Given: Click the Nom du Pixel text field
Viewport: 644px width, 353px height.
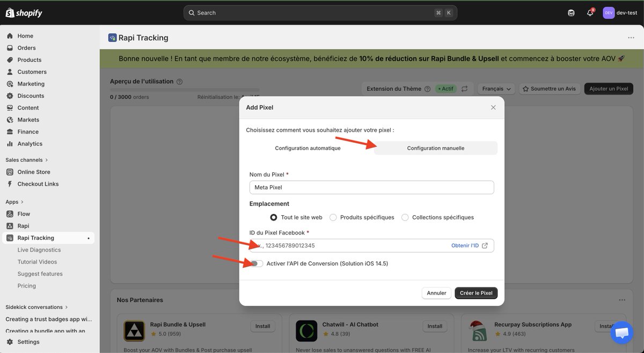Looking at the screenshot, I should tap(371, 187).
